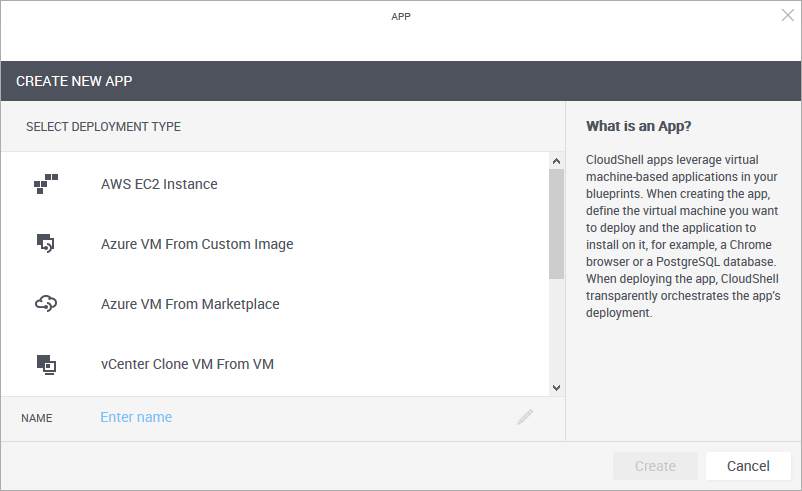Focus the Enter name input field
The width and height of the screenshot is (802, 491).
(300, 417)
